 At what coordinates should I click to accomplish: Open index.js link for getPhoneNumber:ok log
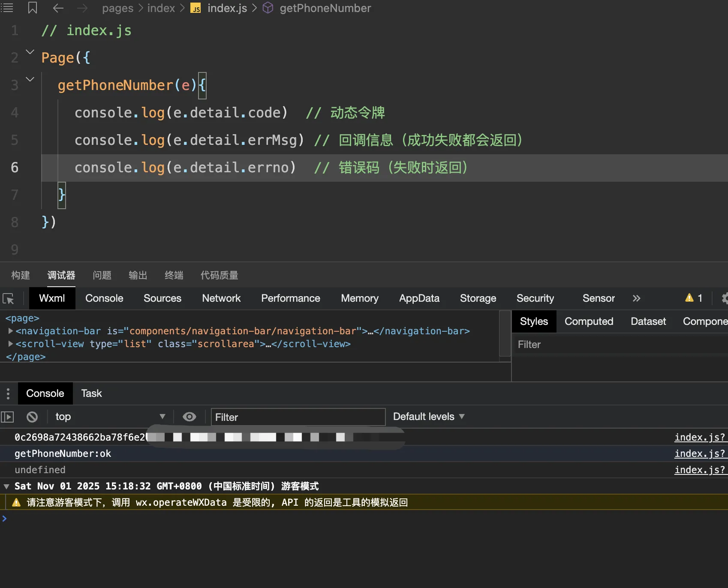[700, 453]
